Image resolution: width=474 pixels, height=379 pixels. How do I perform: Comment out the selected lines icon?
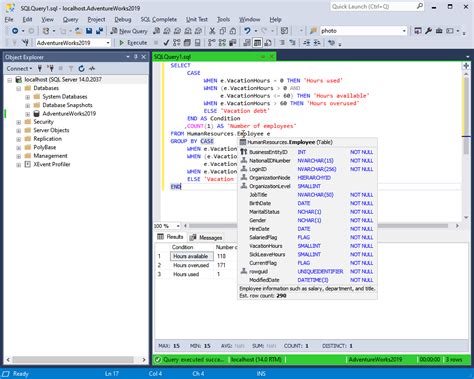[282, 43]
